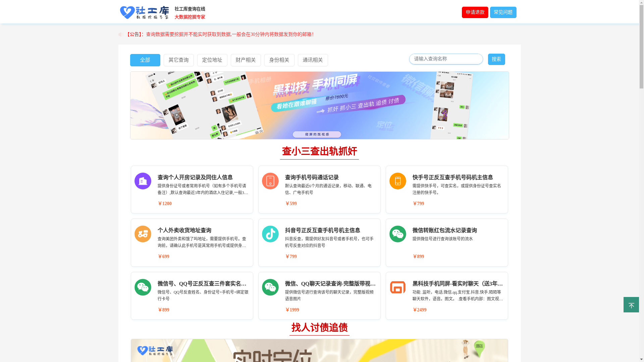The width and height of the screenshot is (644, 362).
Task: Click the orange Kuaishou phone icon
Action: coord(398,181)
